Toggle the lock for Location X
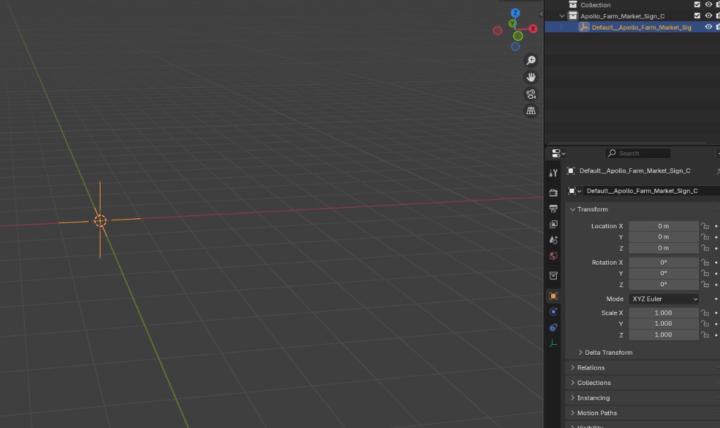This screenshot has height=428, width=720. (x=705, y=226)
